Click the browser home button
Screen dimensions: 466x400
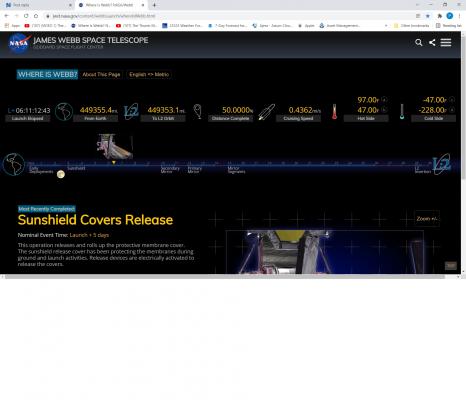[36, 16]
